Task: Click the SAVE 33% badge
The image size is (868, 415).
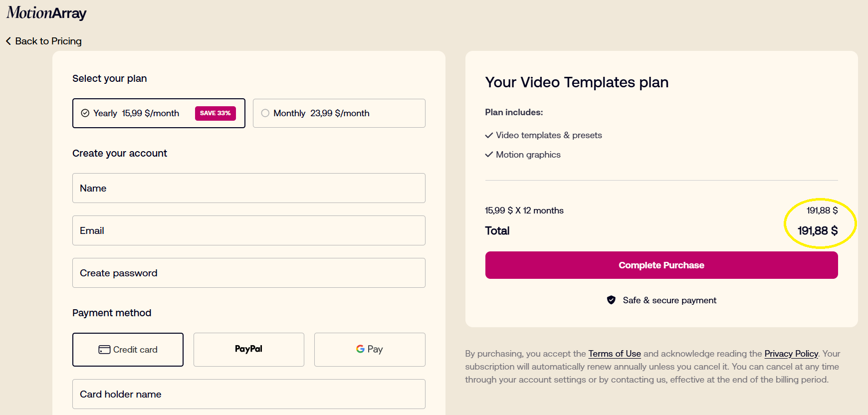Action: 215,113
